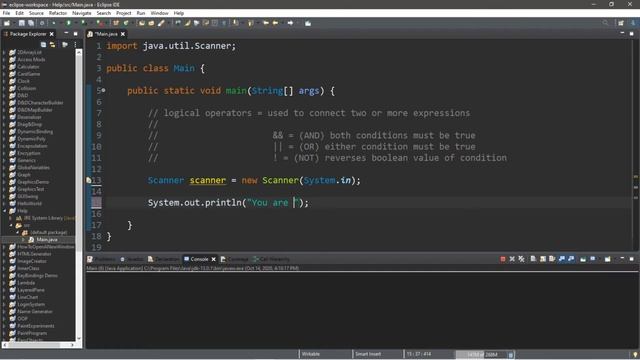
Task: Click the New Java Class icon
Action: pos(126,23)
